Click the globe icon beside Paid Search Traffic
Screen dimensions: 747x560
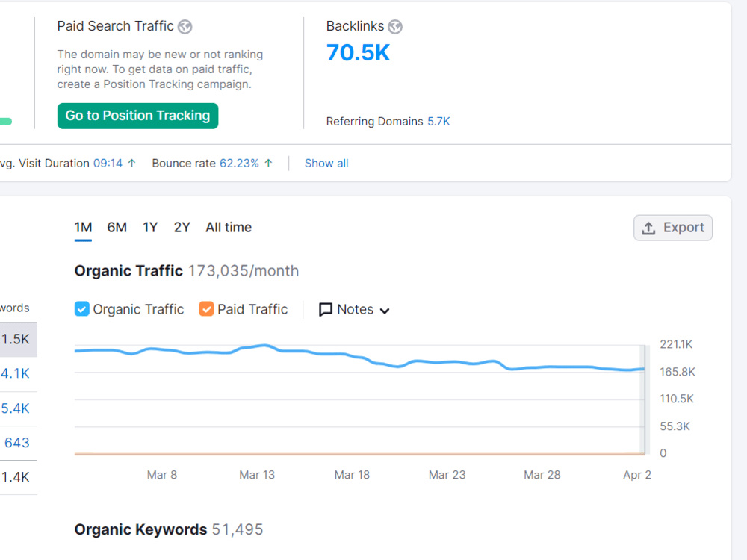pyautogui.click(x=185, y=27)
